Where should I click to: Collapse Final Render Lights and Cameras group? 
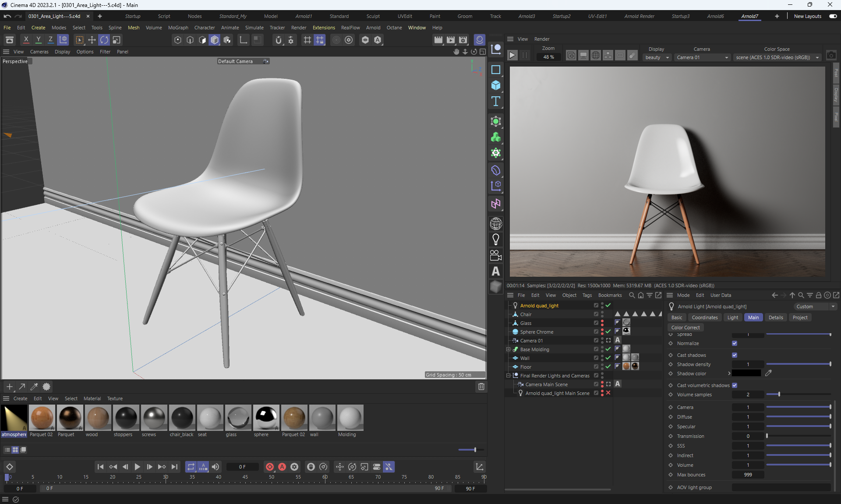click(x=509, y=376)
